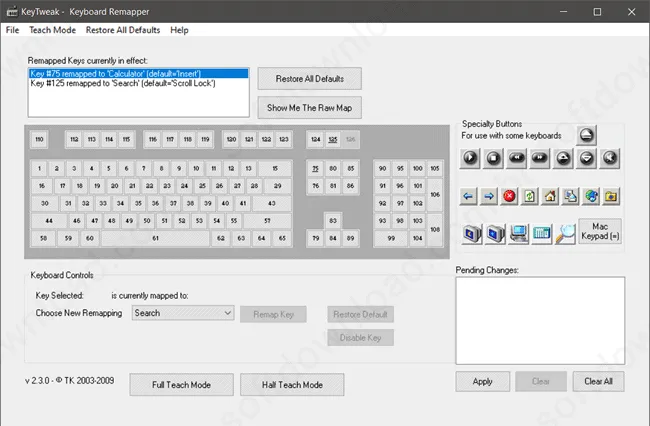Screen dimensions: 650x426
Task: Select key 108 on the numeric keypad
Action: (435, 230)
